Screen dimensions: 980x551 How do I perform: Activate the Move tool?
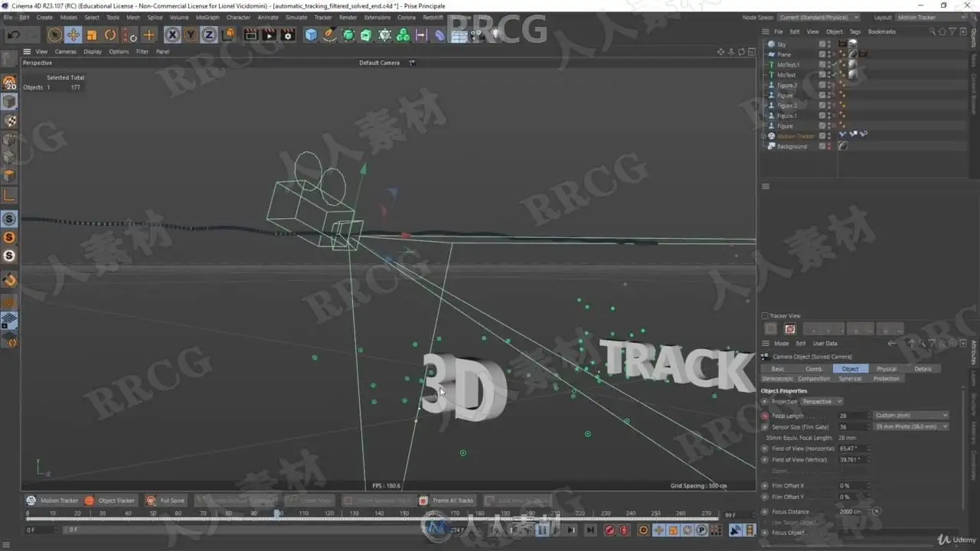(x=73, y=35)
